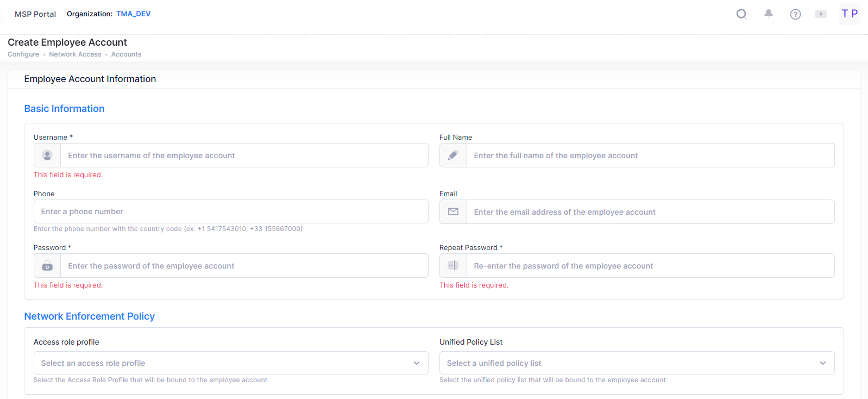Screen dimensions: 868x399
Task: Click the user icon beside Username field
Action: pyautogui.click(x=47, y=155)
